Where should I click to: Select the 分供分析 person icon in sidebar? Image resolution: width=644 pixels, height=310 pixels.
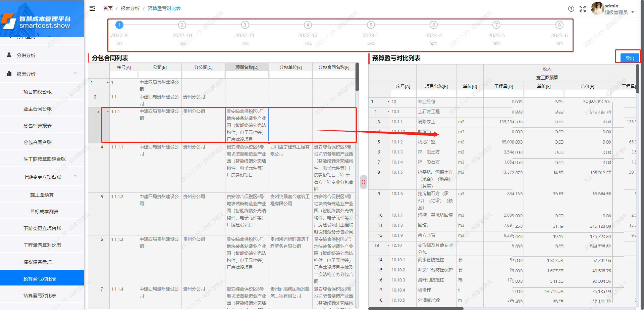pyautogui.click(x=9, y=55)
